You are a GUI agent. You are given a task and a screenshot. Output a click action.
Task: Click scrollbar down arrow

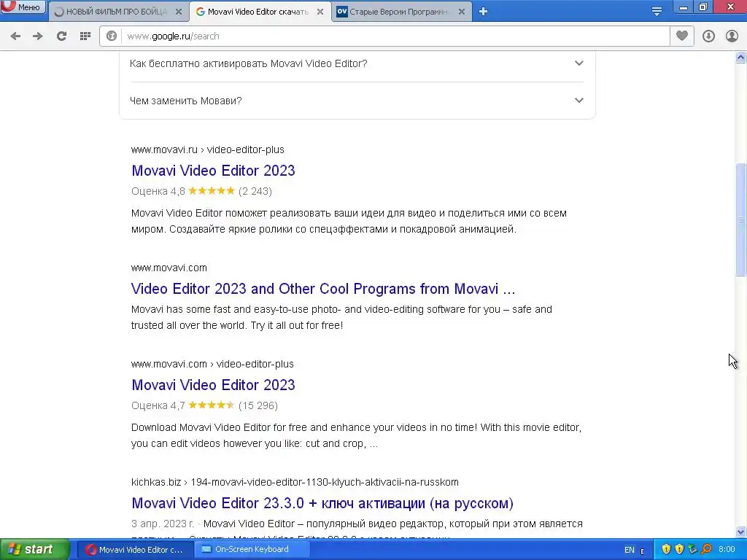[x=741, y=532]
